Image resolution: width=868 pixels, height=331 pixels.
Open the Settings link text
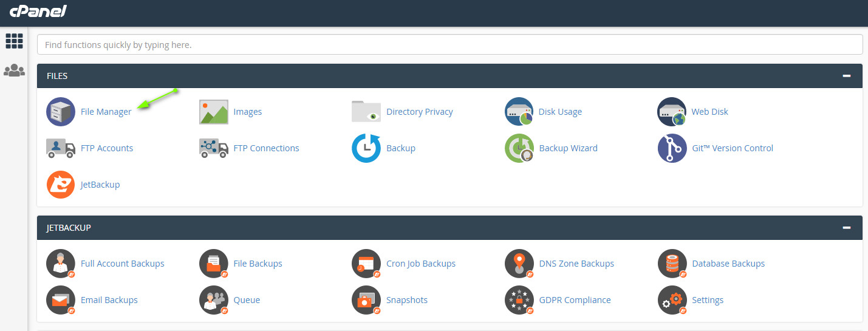tap(708, 300)
